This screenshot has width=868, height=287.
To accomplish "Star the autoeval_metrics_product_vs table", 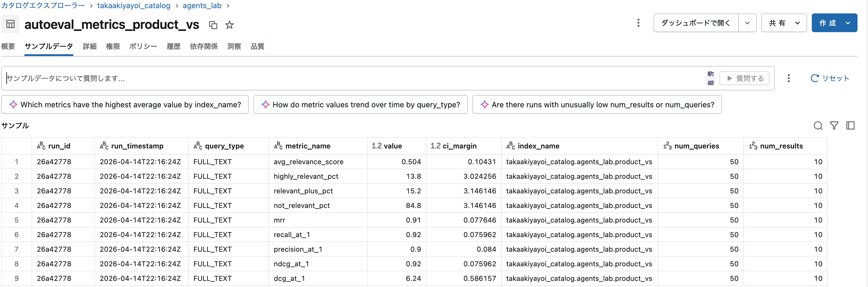I will (x=230, y=24).
